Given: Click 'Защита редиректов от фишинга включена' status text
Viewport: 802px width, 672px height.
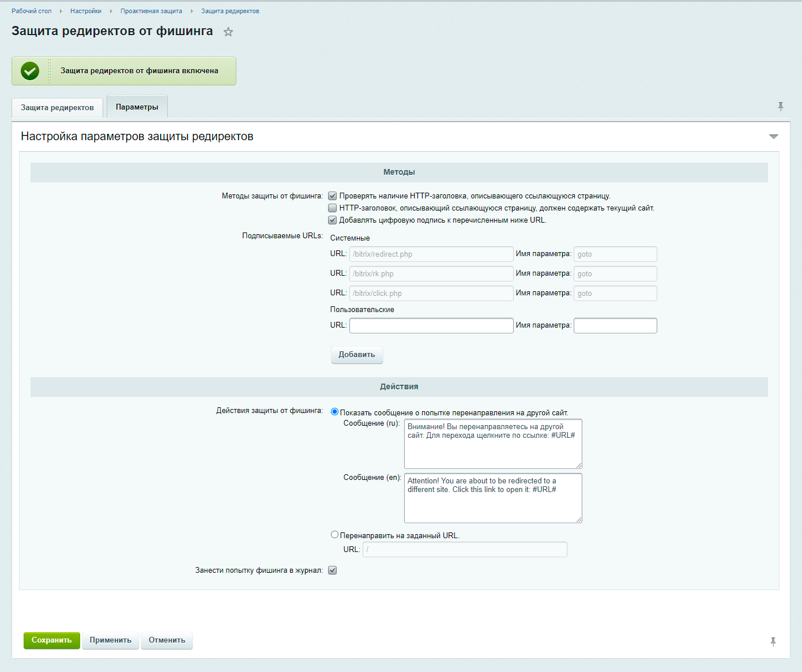Looking at the screenshot, I should point(140,71).
